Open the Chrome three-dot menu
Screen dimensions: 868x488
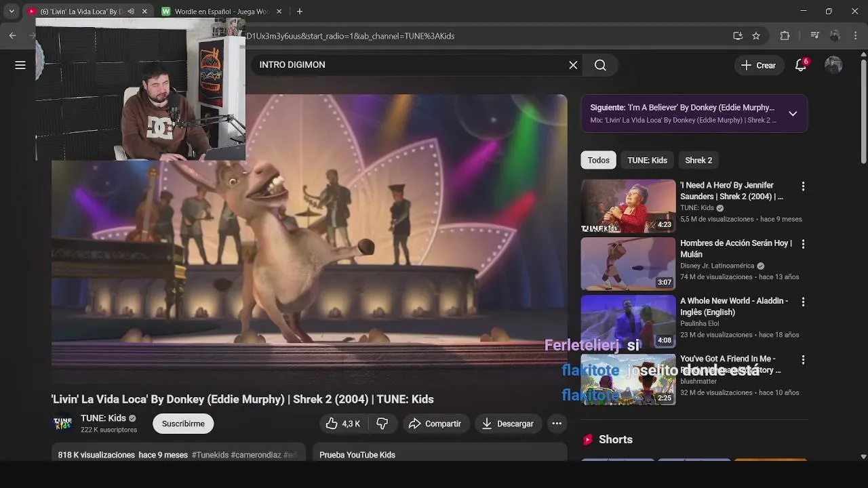click(x=854, y=36)
